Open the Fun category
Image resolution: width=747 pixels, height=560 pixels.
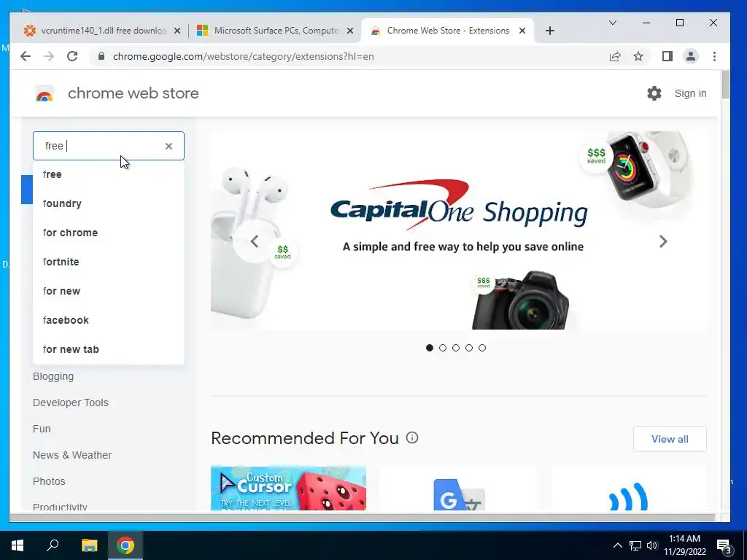pos(42,429)
